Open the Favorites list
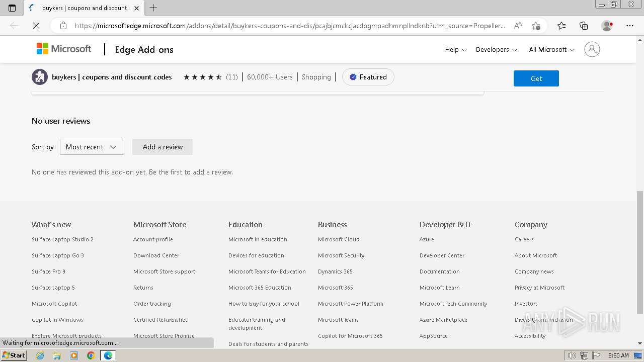Screen dimensions: 644x362 tap(561, 26)
